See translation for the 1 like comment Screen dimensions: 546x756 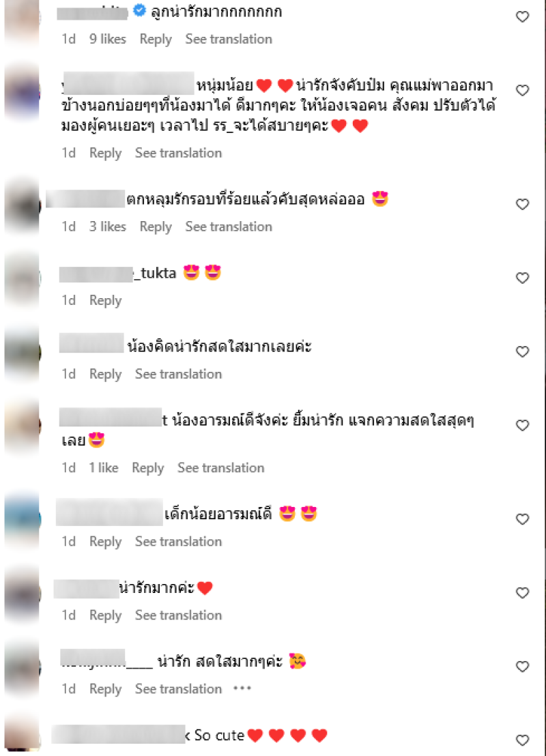(221, 467)
